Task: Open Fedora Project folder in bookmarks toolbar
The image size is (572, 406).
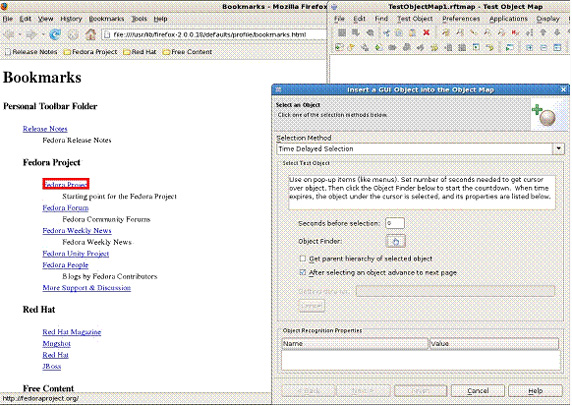Action: pos(90,52)
